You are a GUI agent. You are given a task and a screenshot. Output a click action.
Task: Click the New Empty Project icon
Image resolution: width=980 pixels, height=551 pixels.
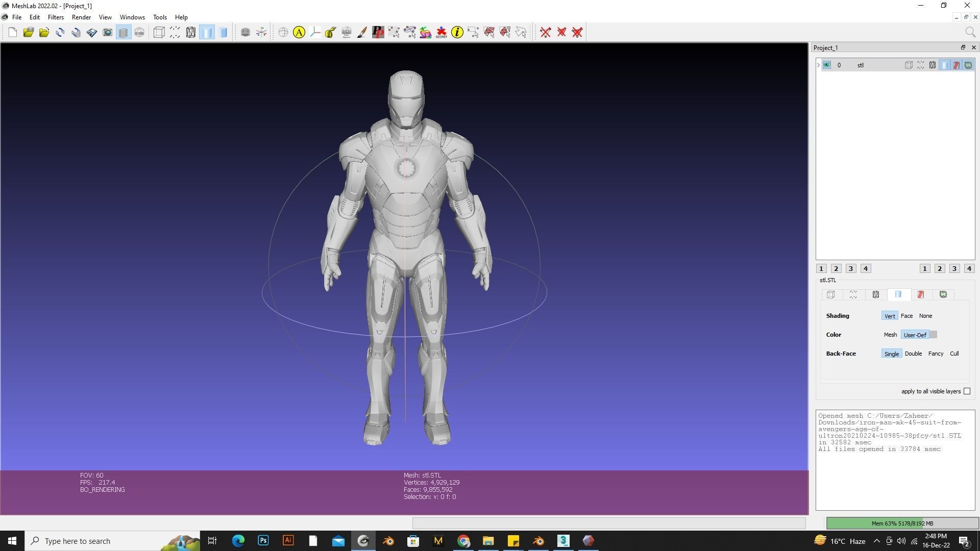click(x=13, y=33)
